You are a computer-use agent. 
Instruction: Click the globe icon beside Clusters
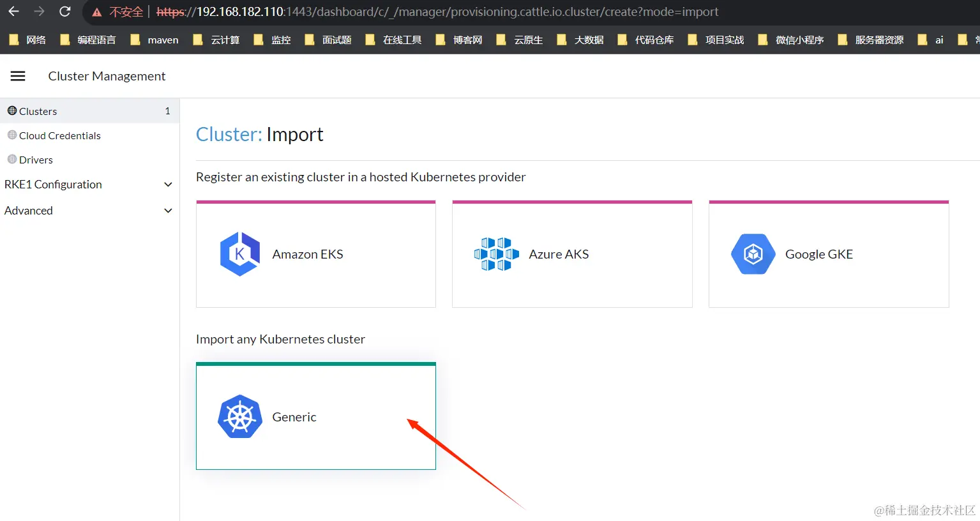12,110
